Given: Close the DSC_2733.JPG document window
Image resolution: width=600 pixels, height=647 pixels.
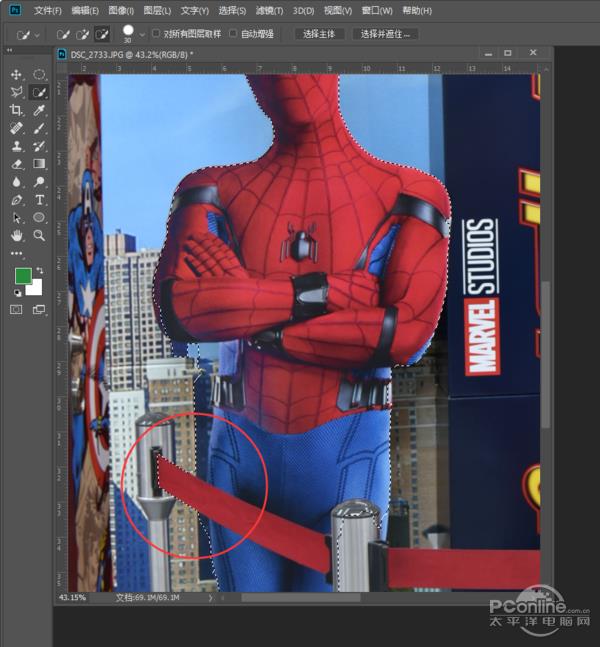Looking at the screenshot, I should 533,52.
